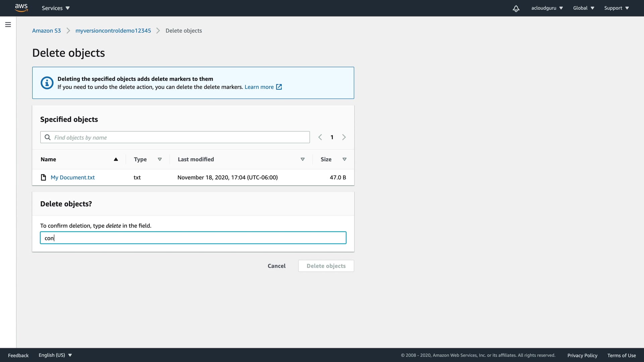
Task: Click the info circle icon in banner
Action: click(x=47, y=83)
